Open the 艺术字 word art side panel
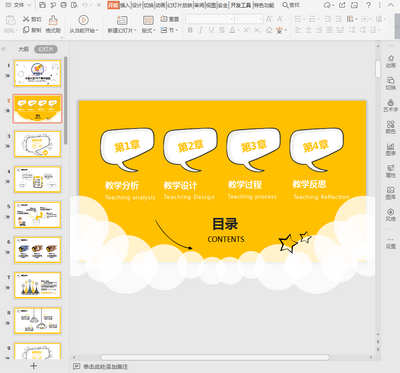This screenshot has width=400, height=373. point(391,105)
